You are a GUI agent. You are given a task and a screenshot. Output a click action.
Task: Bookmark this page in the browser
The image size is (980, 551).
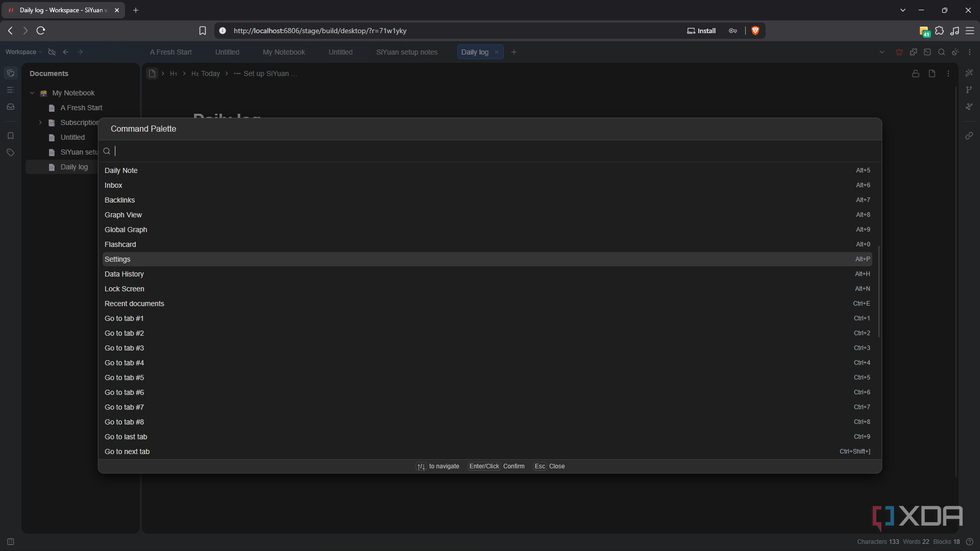tap(203, 31)
